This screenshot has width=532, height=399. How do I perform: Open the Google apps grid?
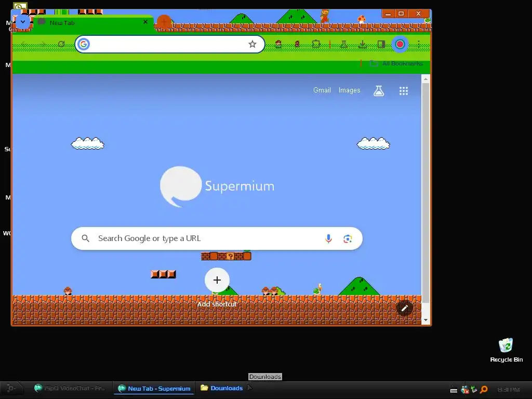tap(403, 90)
